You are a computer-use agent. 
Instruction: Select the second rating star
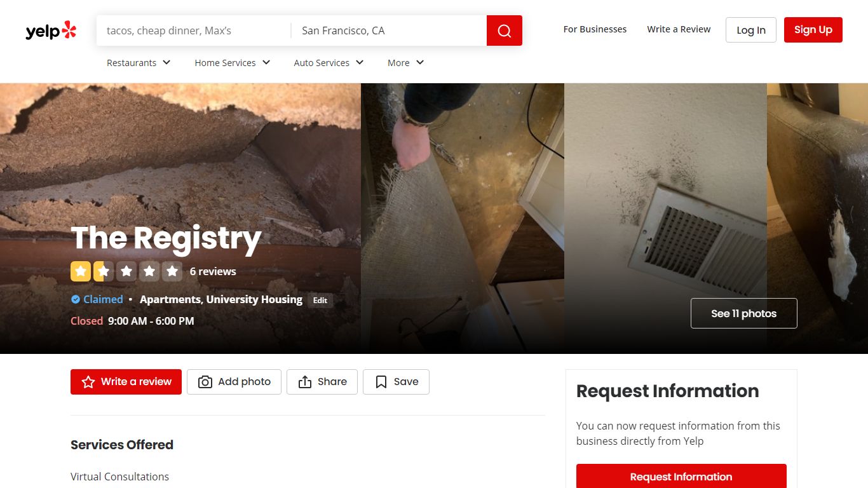pyautogui.click(x=104, y=271)
